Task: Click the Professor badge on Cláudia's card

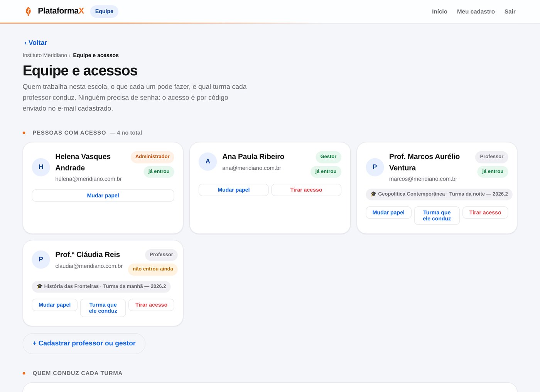Action: (x=161, y=255)
